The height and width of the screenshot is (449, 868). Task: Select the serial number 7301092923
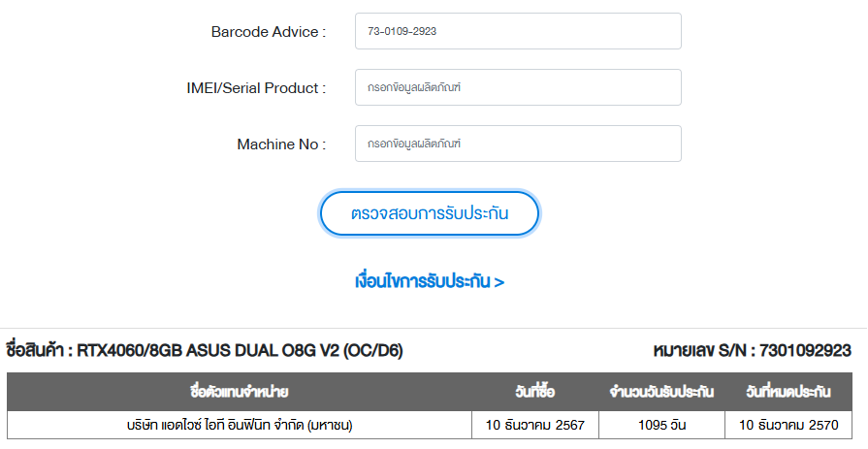tap(806, 350)
